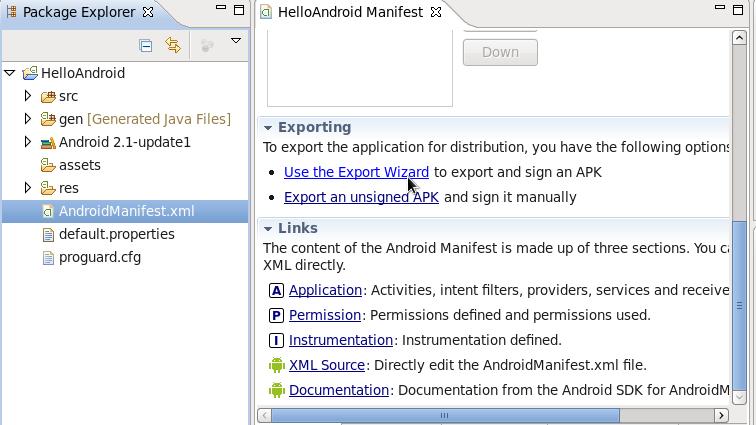Click the AndroidManifest.xml file icon
The image size is (756, 425).
(x=48, y=211)
